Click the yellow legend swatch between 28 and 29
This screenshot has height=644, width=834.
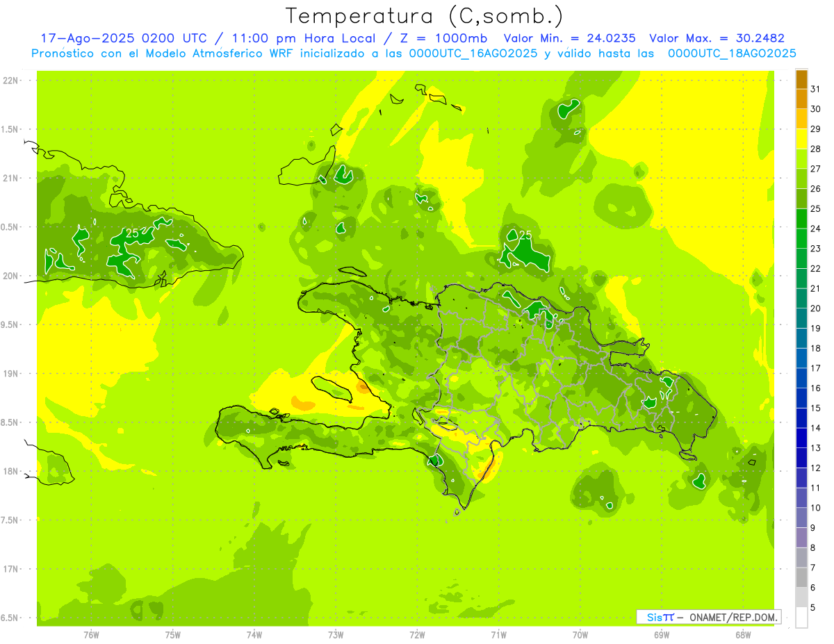pyautogui.click(x=801, y=140)
